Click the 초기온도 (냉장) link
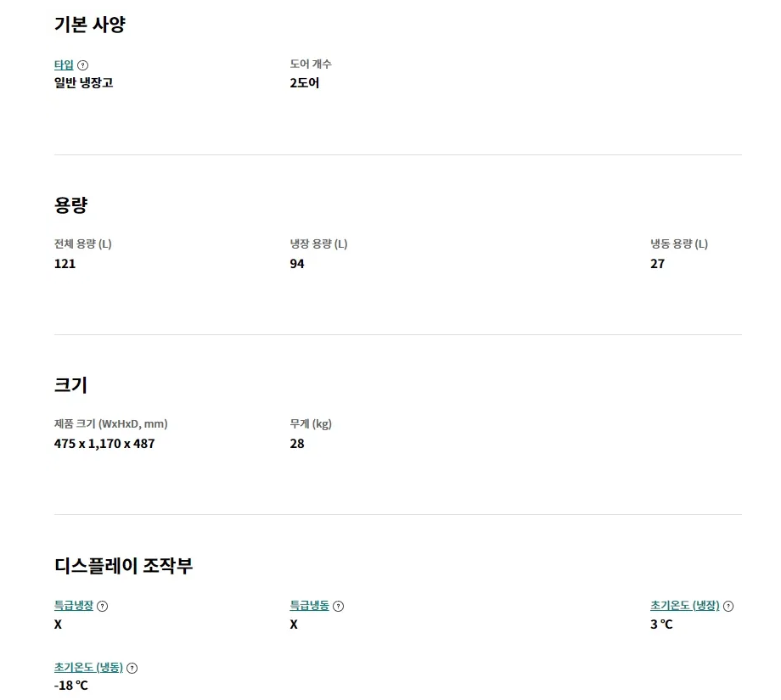The height and width of the screenshot is (700, 781). 685,606
